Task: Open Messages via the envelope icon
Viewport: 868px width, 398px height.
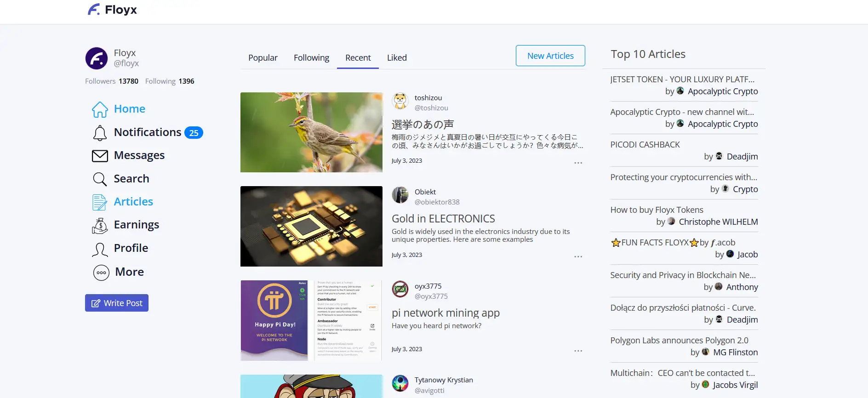Action: (100, 156)
